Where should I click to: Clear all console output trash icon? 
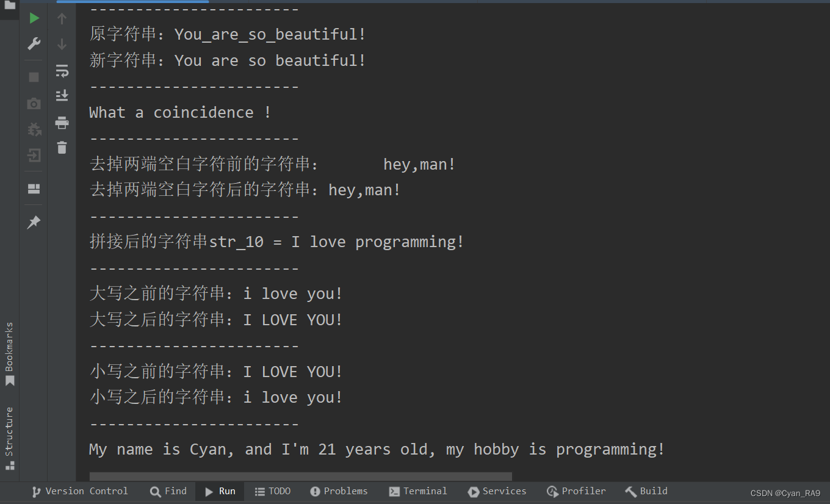62,148
